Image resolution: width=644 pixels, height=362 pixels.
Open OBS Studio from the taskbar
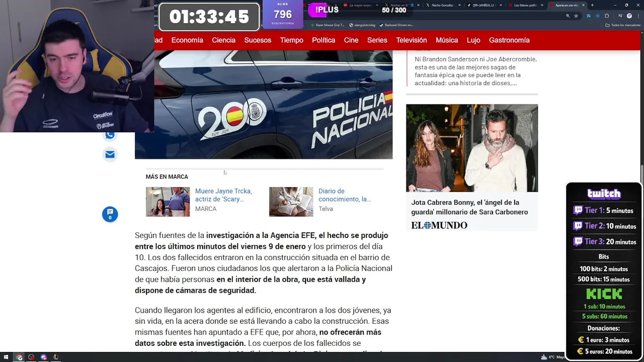31,357
